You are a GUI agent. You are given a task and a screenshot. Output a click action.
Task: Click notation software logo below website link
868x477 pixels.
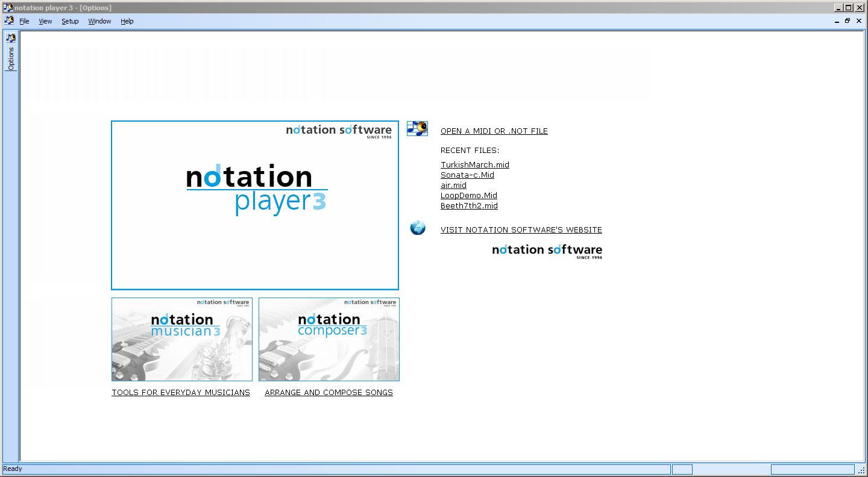pos(547,251)
